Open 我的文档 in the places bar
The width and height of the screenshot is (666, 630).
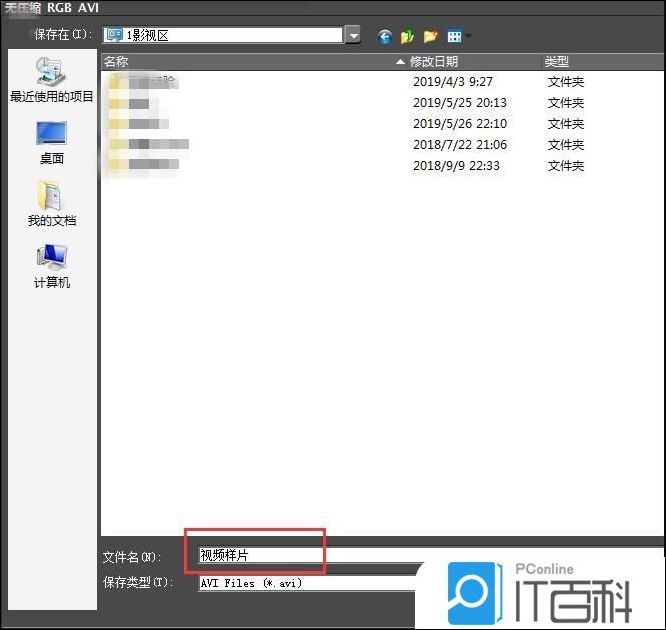(x=51, y=203)
